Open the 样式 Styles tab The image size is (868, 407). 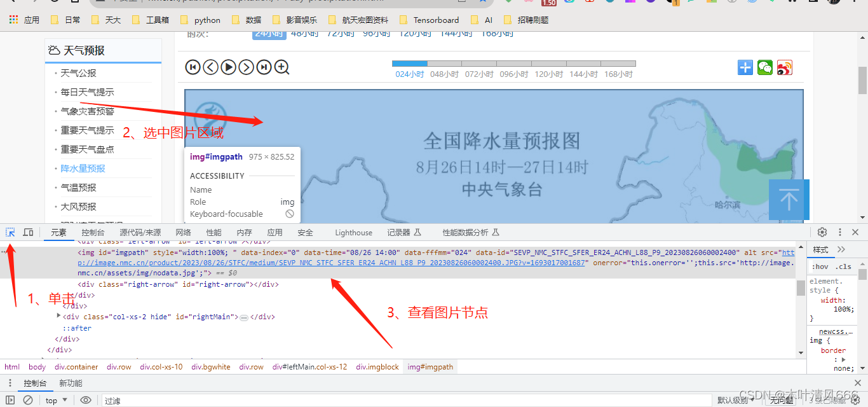coord(820,249)
